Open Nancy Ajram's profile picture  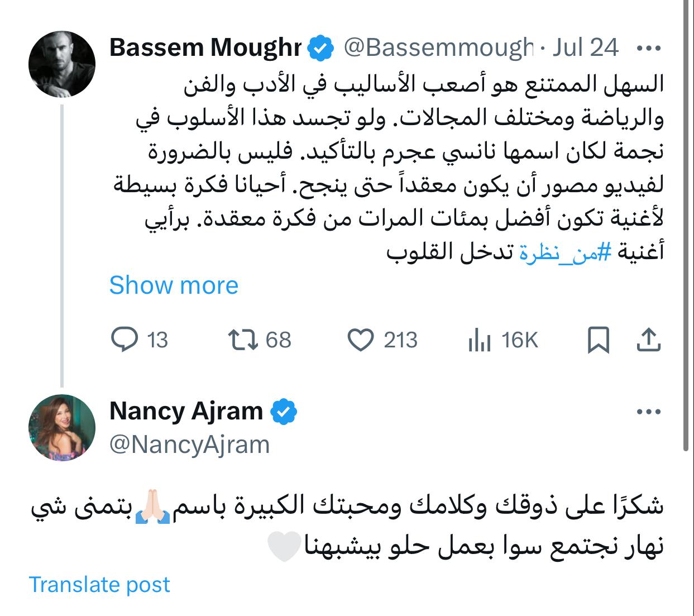click(x=62, y=427)
